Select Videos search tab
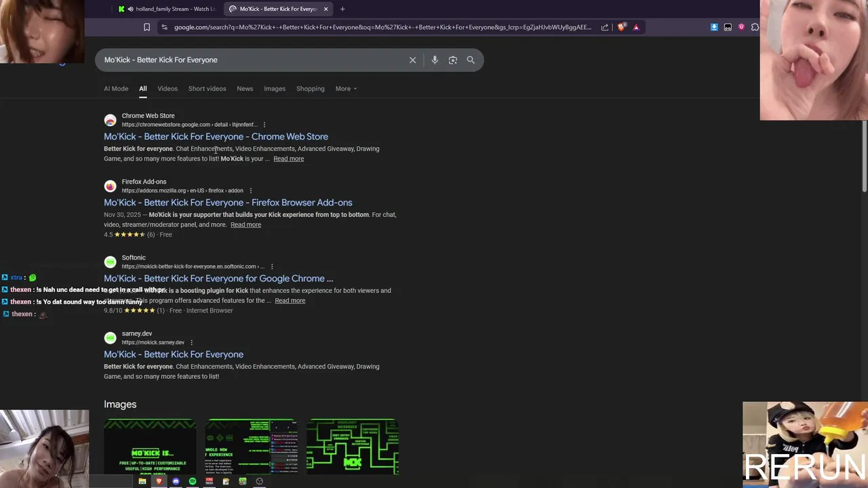This screenshot has height=488, width=868. click(x=167, y=89)
